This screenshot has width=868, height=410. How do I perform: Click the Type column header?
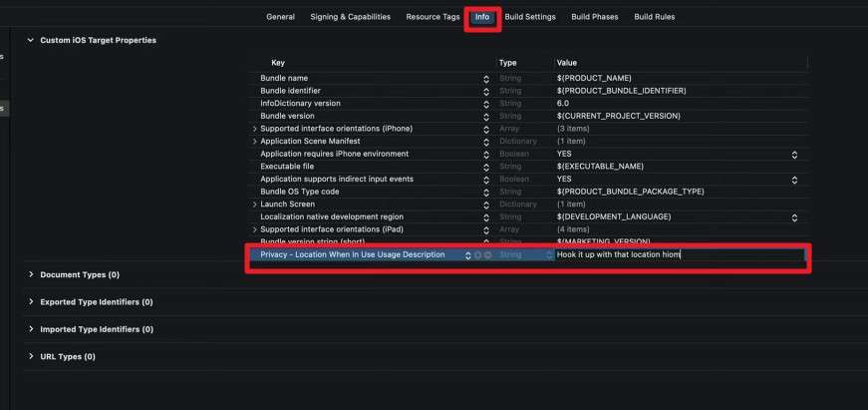(507, 63)
